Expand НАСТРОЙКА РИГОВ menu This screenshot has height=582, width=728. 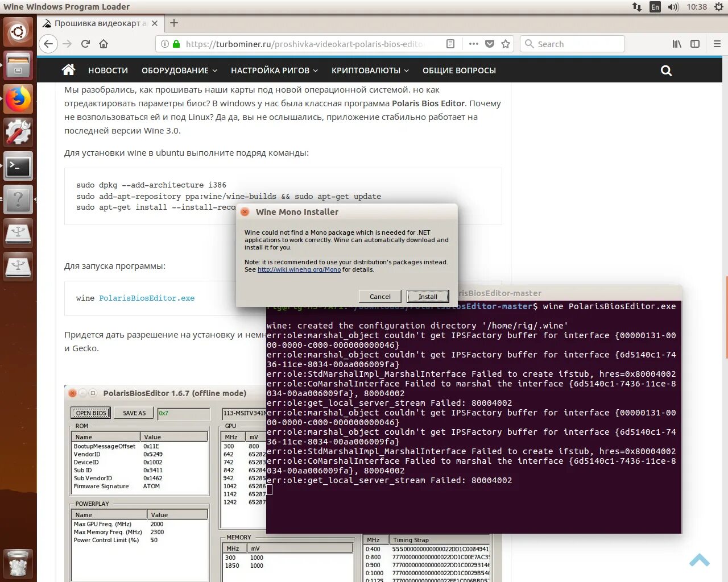274,70
